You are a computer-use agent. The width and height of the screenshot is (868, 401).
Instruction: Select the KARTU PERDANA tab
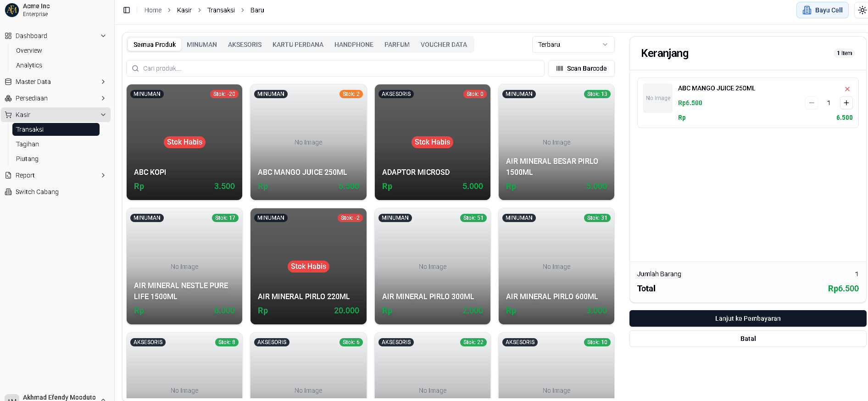298,45
